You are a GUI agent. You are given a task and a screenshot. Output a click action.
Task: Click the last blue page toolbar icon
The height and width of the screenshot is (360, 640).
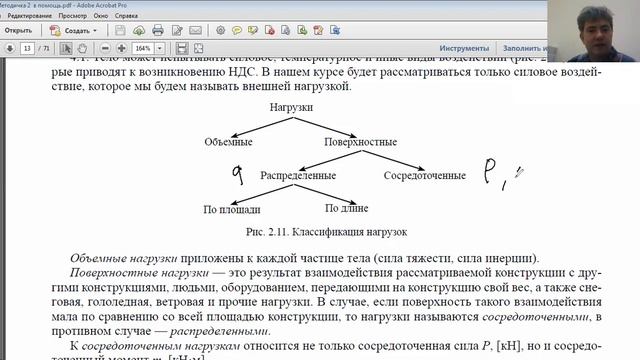[335, 31]
